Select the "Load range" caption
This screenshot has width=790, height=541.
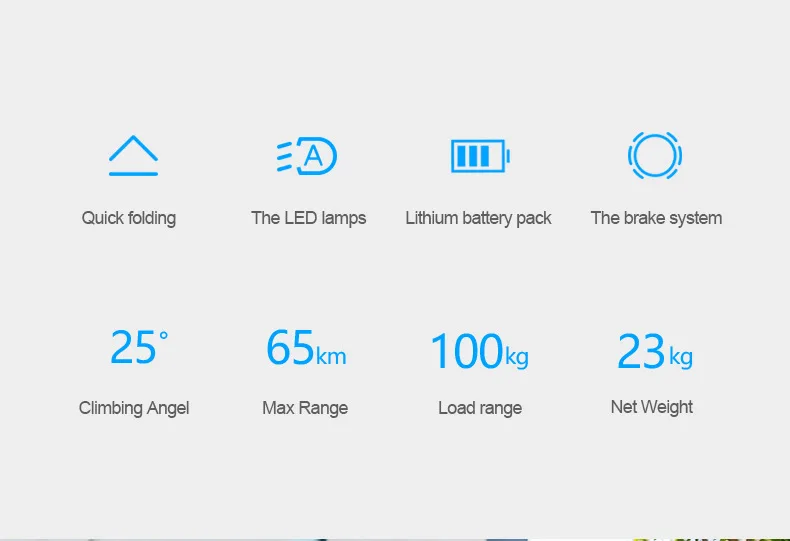click(x=480, y=408)
